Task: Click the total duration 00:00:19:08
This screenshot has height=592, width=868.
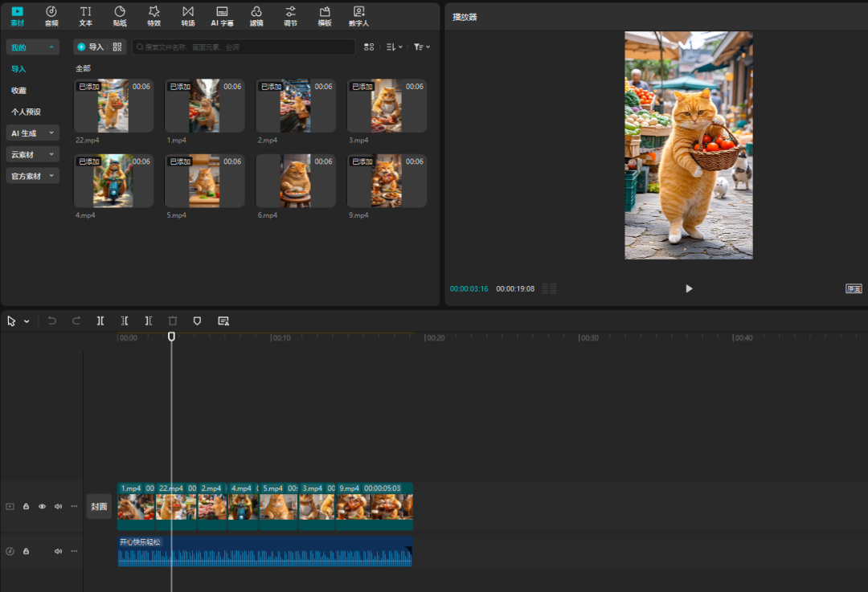Action: coord(515,289)
